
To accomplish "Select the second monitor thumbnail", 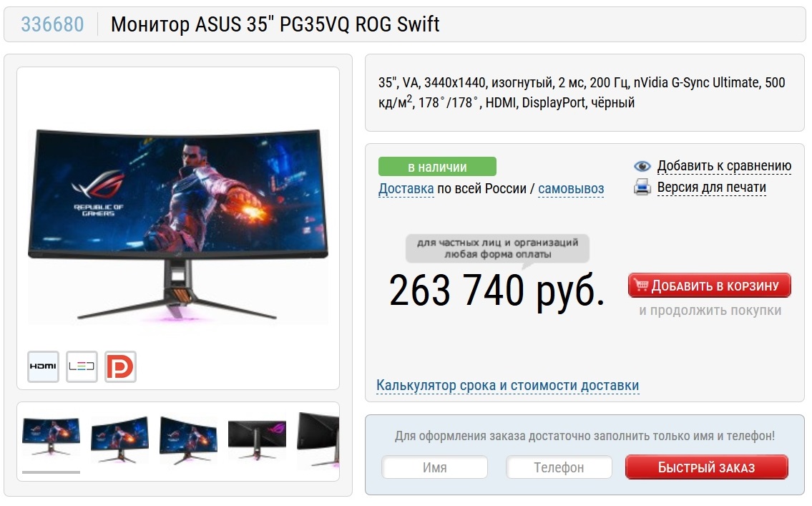I will [x=119, y=439].
